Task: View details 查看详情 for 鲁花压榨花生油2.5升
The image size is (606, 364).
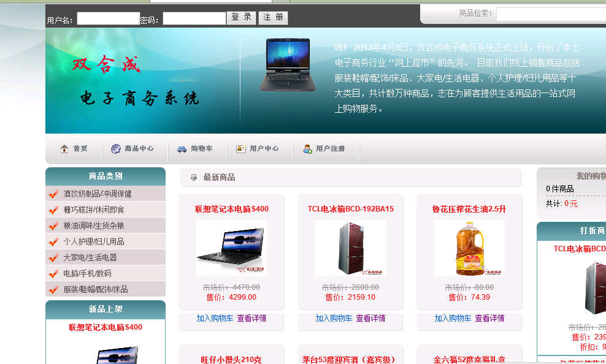Action: (489, 318)
